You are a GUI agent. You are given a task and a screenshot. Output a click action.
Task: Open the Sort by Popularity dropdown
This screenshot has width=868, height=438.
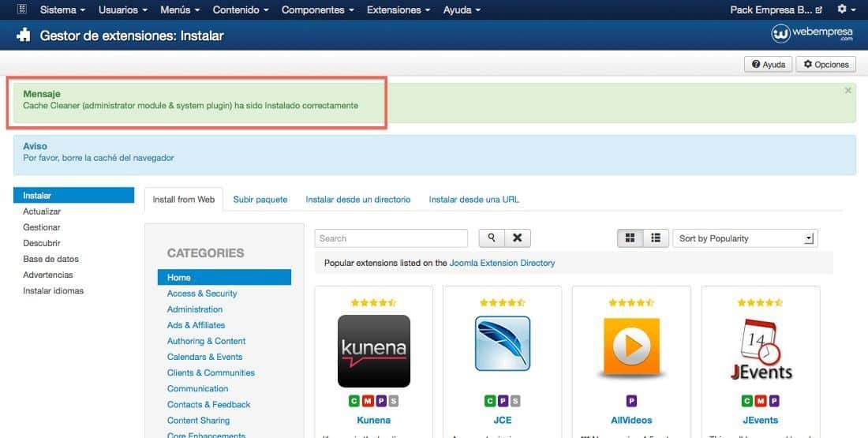pos(745,238)
